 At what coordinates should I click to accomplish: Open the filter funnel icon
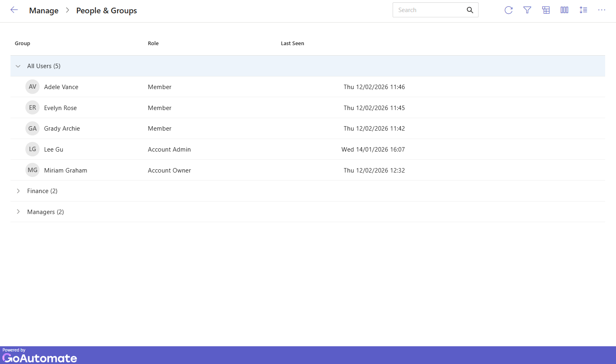coord(527,10)
